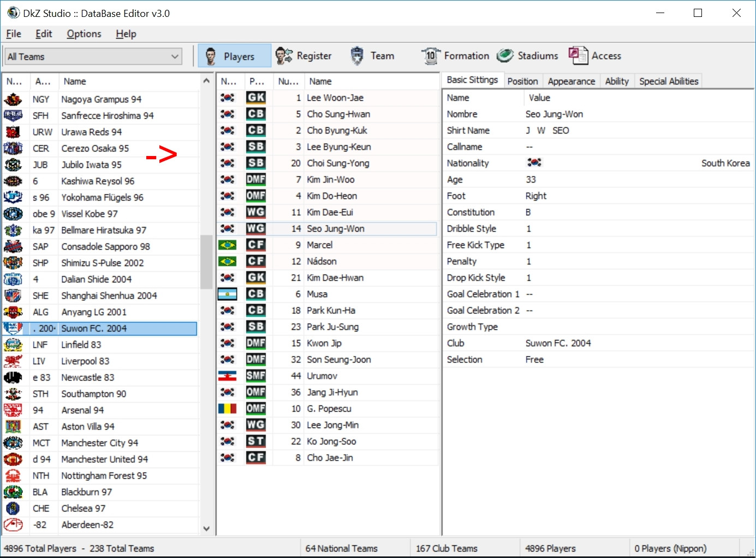The image size is (756, 558).
Task: Open the Register section
Action: click(x=303, y=56)
